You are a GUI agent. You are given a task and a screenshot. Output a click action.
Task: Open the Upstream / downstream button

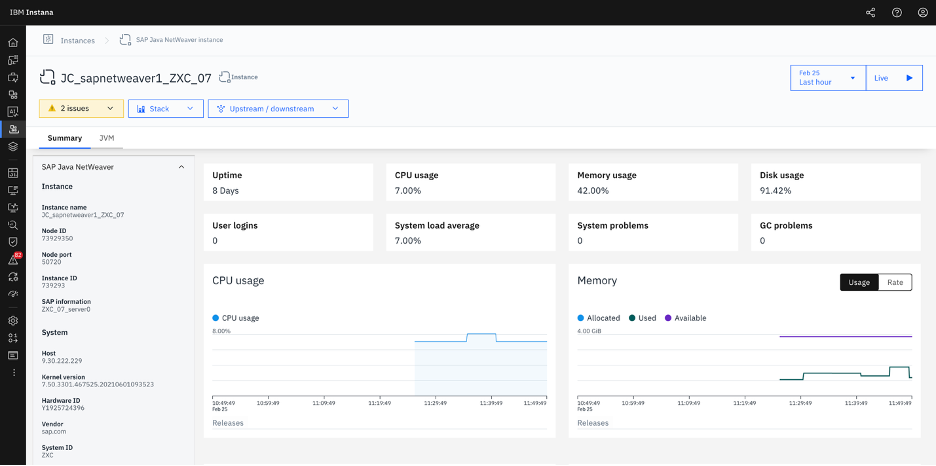click(x=278, y=109)
